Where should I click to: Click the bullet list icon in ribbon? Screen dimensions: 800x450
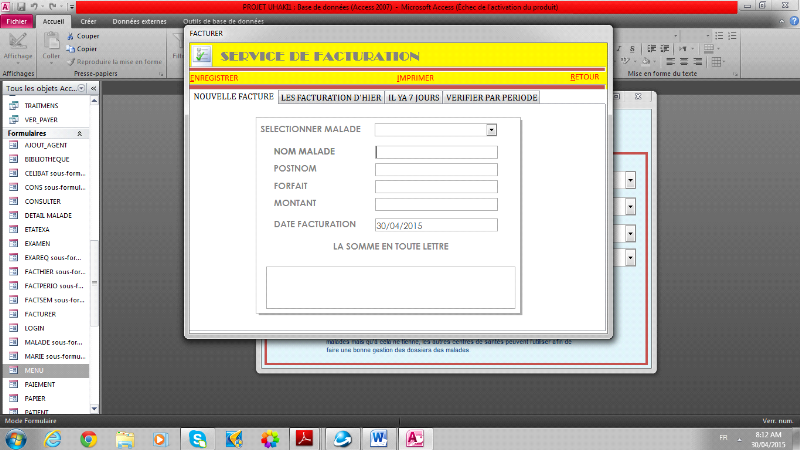(719, 36)
